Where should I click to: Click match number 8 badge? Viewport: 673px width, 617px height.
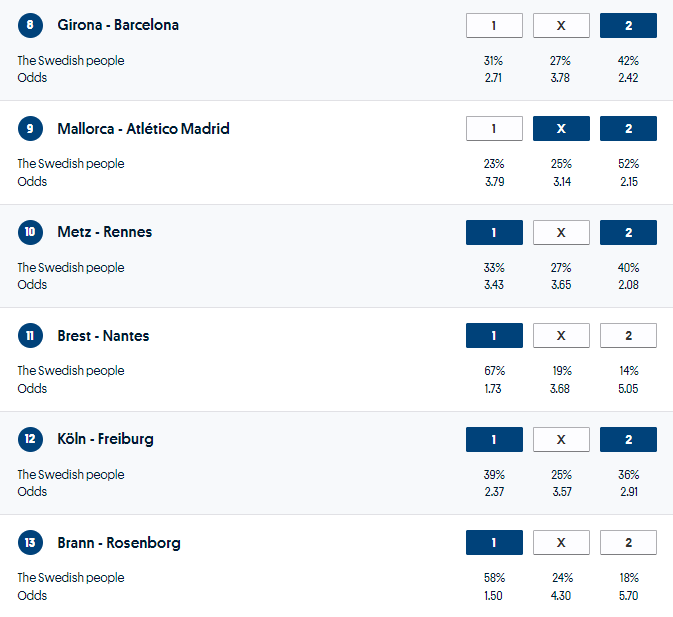pyautogui.click(x=30, y=25)
